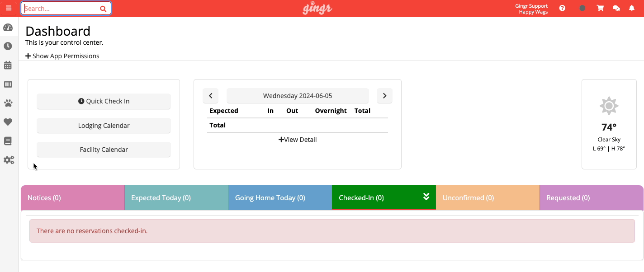Go to next day arrow
Screen dimensions: 644x272
pos(384,96)
